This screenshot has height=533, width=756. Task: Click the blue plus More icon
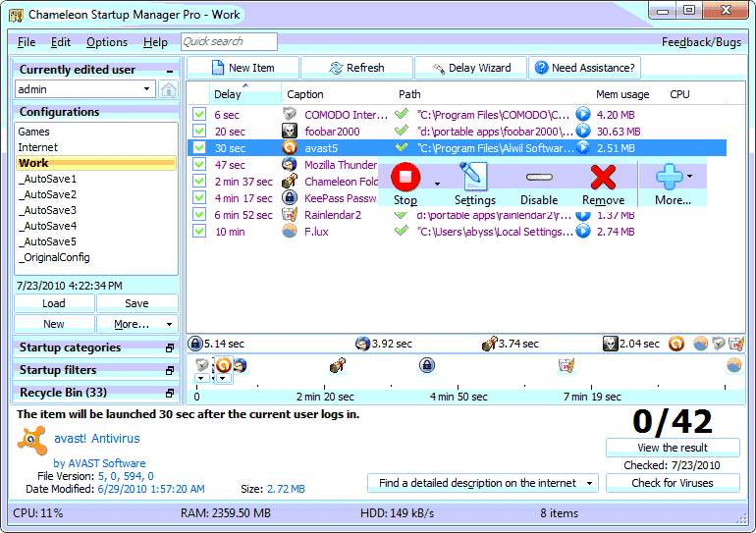point(670,177)
